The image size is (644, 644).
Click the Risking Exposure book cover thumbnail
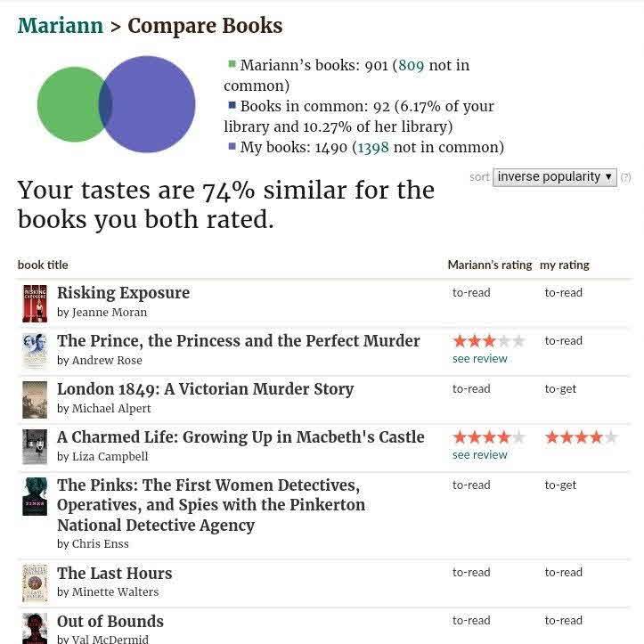pos(35,303)
